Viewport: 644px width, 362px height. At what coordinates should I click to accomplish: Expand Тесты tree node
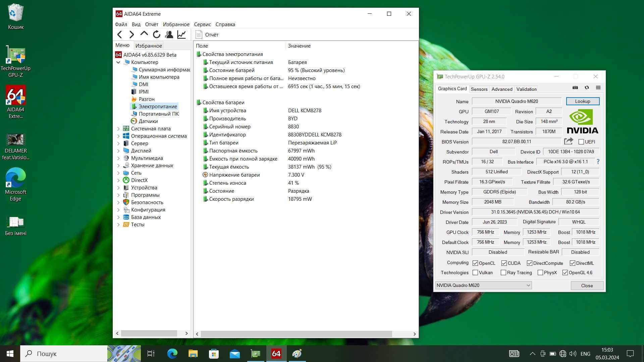[x=118, y=225]
